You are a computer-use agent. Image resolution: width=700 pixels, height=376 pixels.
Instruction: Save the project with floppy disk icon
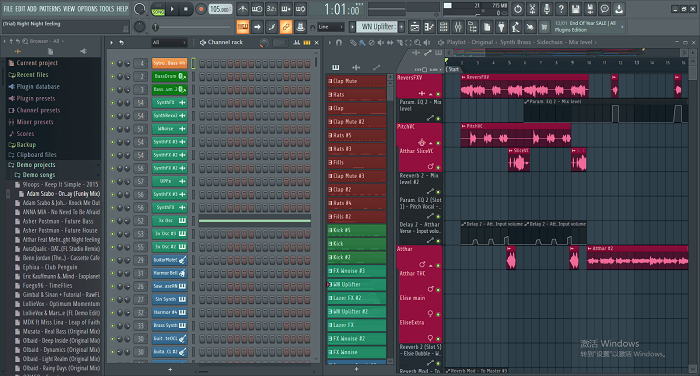point(575,8)
